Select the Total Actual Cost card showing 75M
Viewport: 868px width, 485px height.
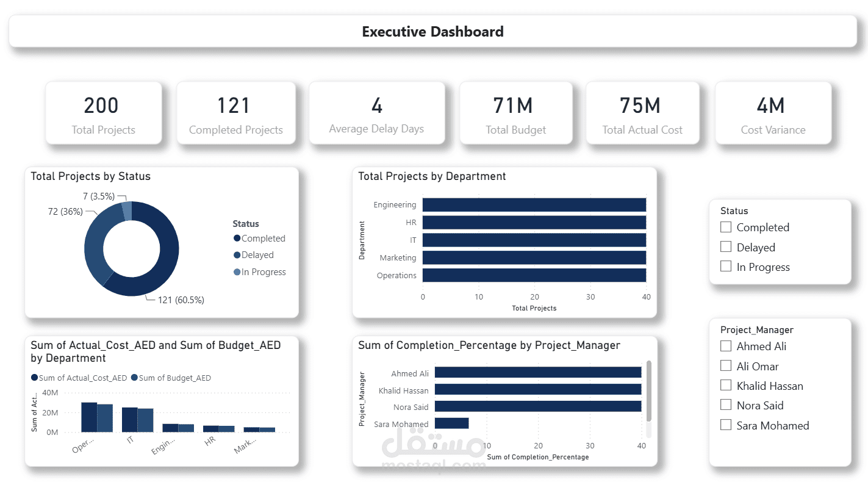pyautogui.click(x=642, y=113)
